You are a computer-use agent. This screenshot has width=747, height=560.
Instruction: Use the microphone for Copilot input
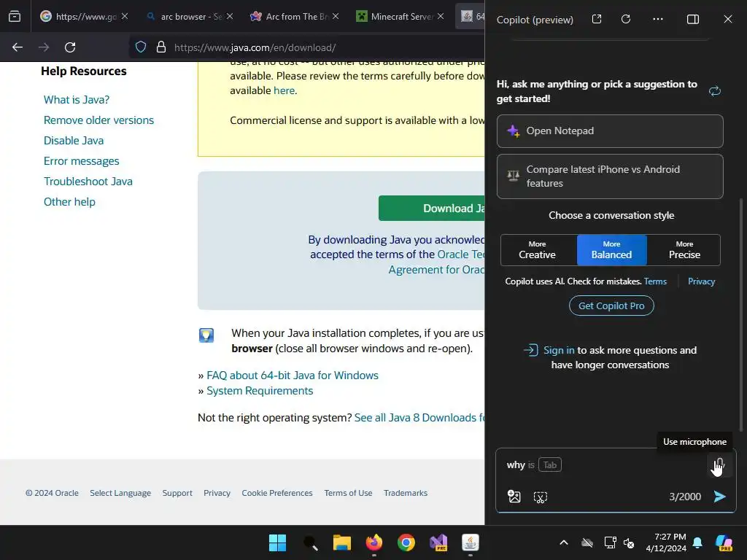[719, 464]
